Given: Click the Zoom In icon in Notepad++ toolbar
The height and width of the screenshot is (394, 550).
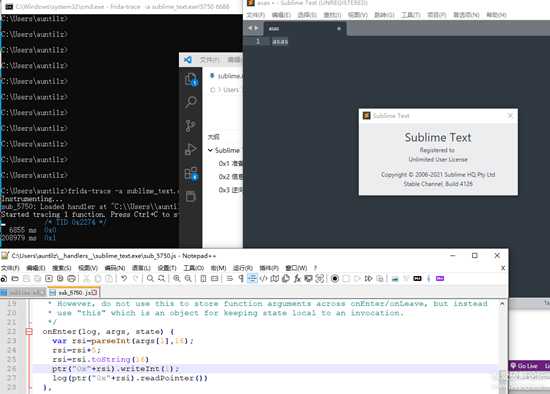Looking at the screenshot, I should pyautogui.click(x=177, y=279).
